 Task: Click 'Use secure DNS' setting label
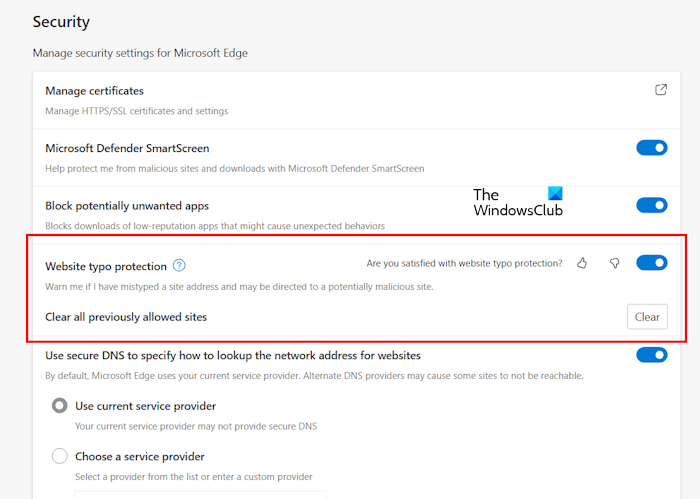(233, 355)
